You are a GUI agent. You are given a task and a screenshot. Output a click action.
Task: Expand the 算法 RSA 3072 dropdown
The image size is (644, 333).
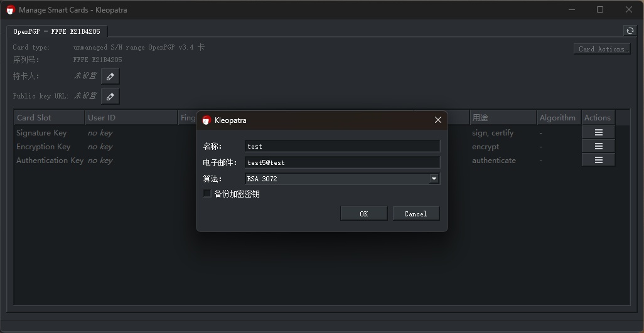pos(433,179)
